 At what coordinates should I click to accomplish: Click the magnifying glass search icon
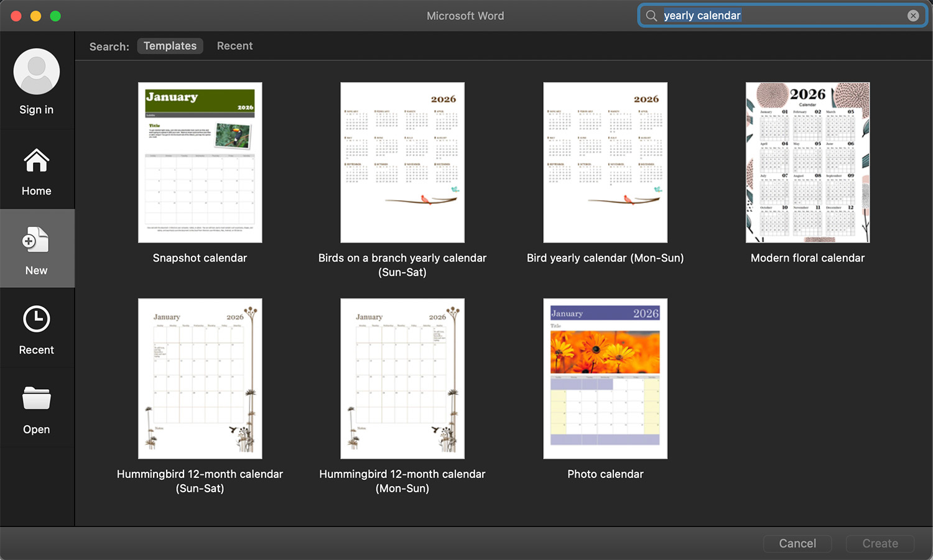click(651, 16)
